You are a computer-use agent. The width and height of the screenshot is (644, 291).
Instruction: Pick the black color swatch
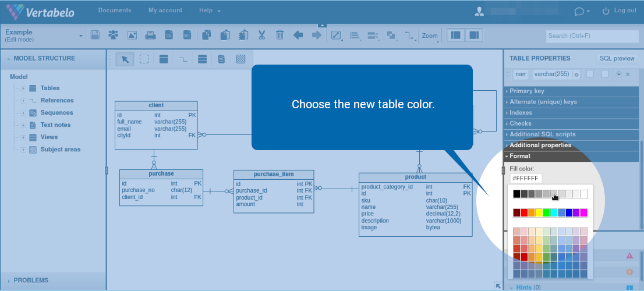tap(516, 194)
